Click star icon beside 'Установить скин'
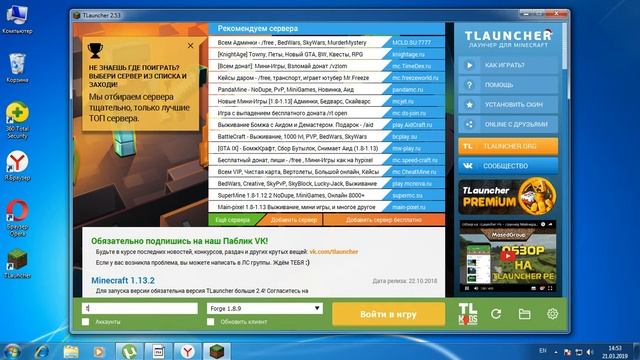The height and width of the screenshot is (360, 640). tap(469, 105)
